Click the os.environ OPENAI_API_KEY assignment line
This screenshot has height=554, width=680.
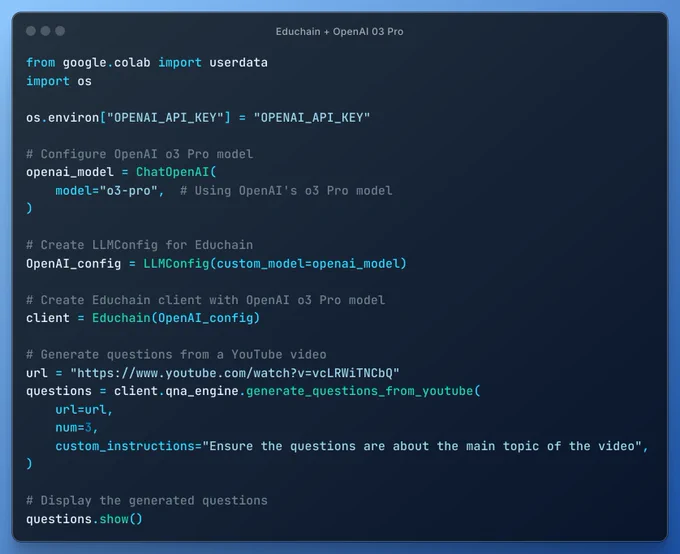[x=198, y=118]
